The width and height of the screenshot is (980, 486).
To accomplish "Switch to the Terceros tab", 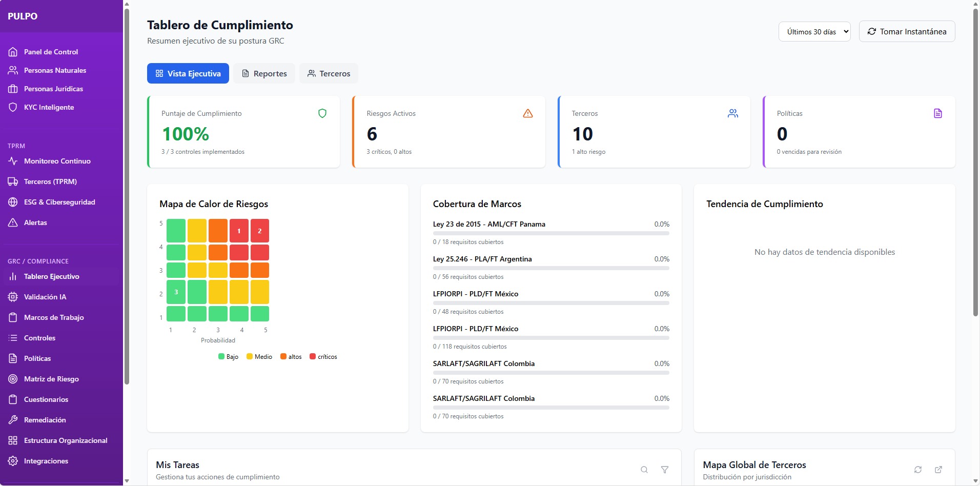I will pos(329,73).
